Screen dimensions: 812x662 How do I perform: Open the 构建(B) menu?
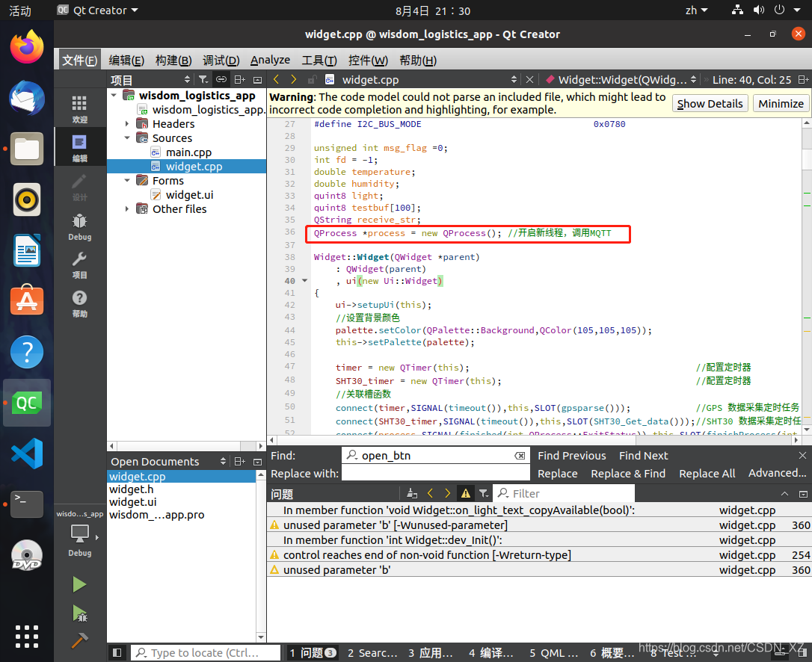coord(173,60)
